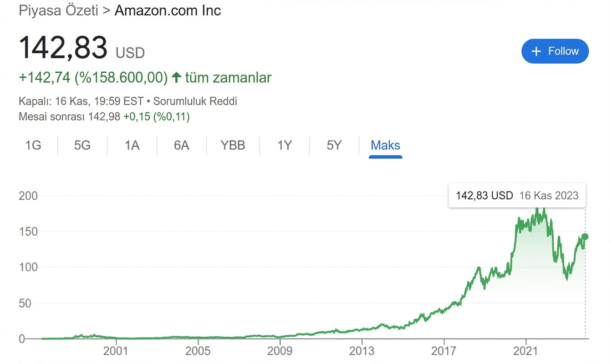Open the Amazon.com Inc page link
612x364 pixels.
click(168, 10)
